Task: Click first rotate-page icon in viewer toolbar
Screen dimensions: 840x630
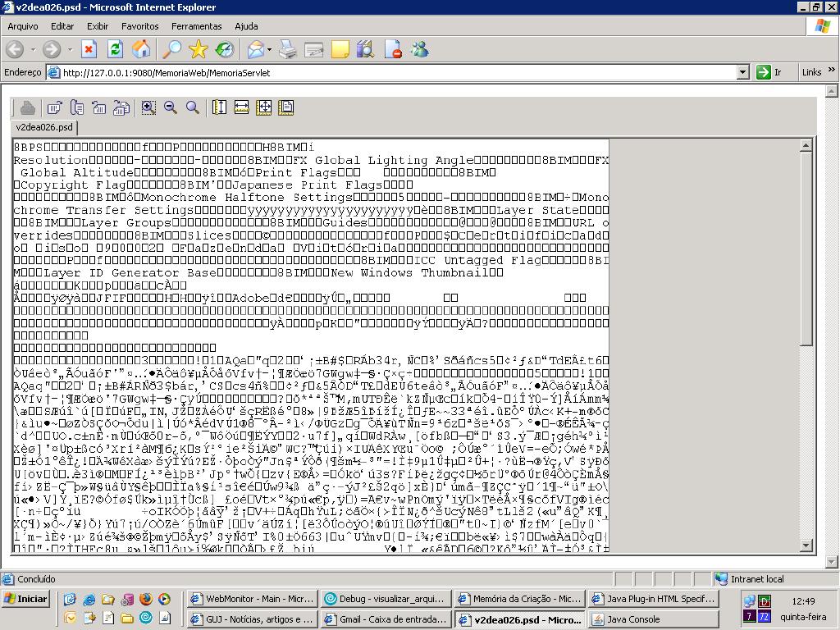Action: pos(54,107)
